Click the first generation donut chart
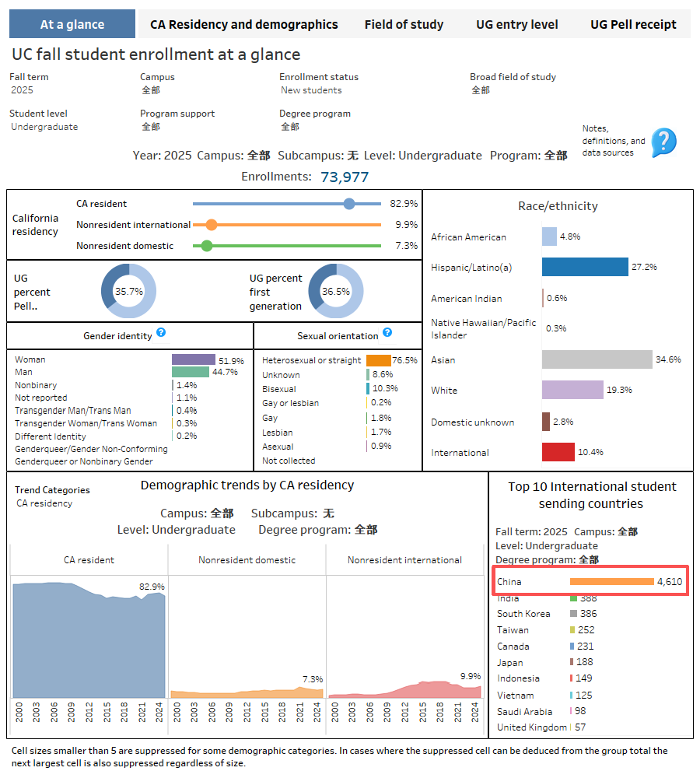Screen dimensions: 700x778 [335, 292]
